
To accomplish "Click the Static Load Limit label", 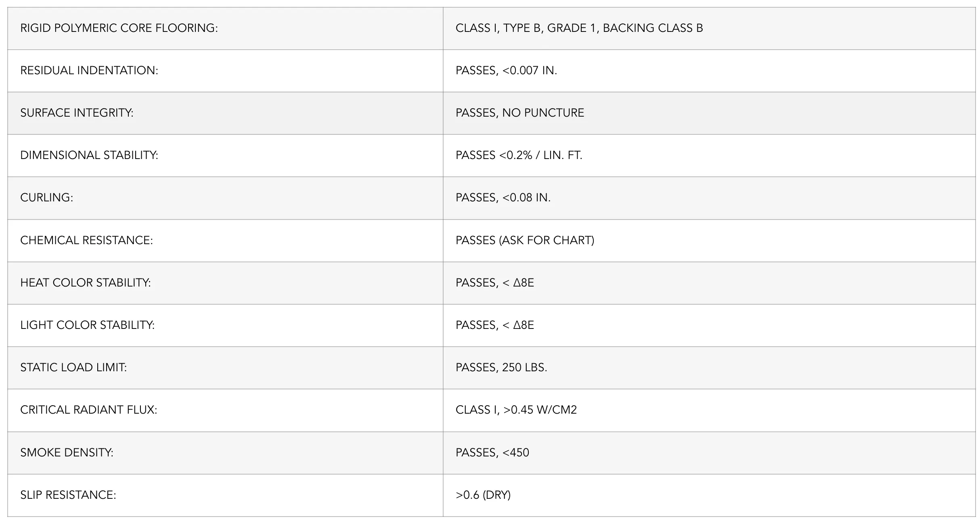I will click(73, 368).
